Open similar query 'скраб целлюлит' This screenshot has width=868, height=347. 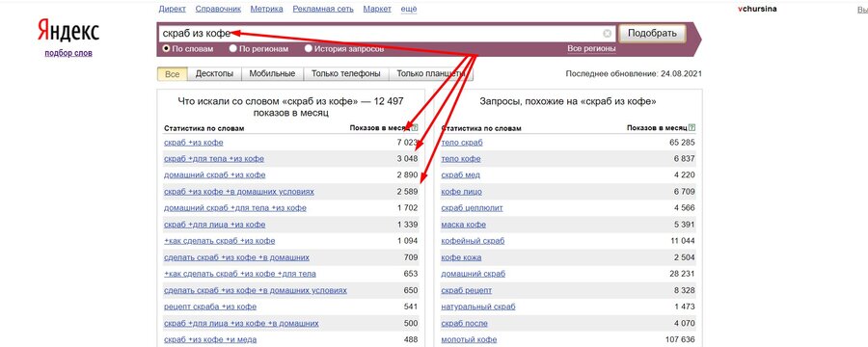click(473, 208)
